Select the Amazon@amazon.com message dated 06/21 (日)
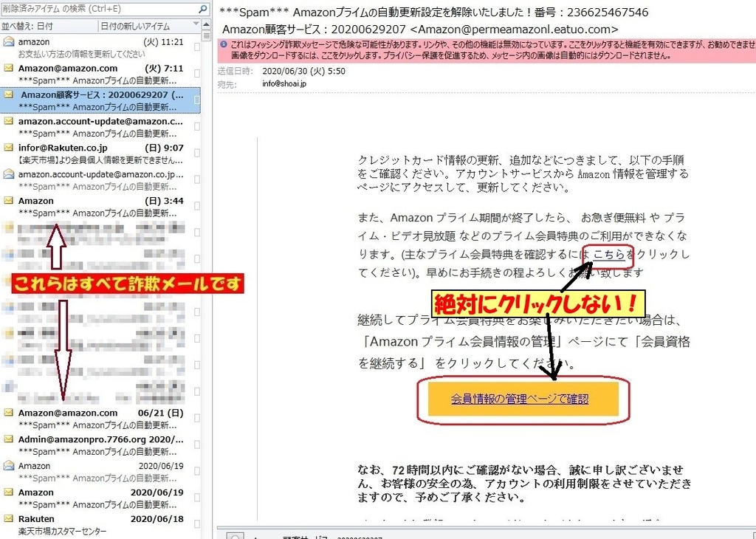 (x=100, y=418)
